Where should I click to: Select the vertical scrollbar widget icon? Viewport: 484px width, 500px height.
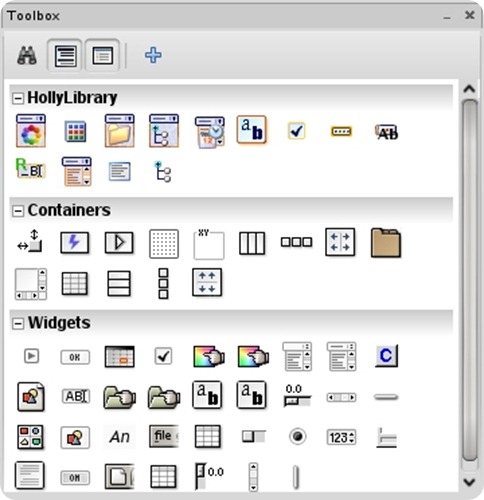coord(253,477)
